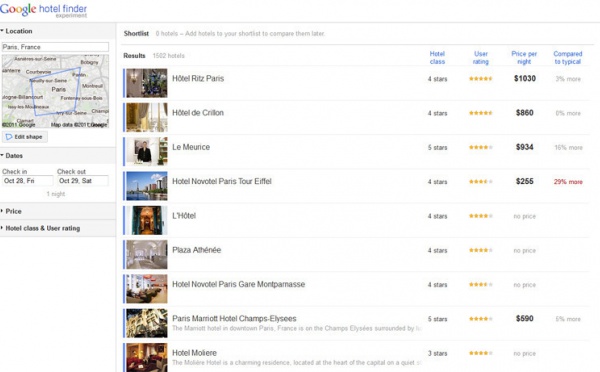Click star rating of Plaza Athénée

(481, 250)
